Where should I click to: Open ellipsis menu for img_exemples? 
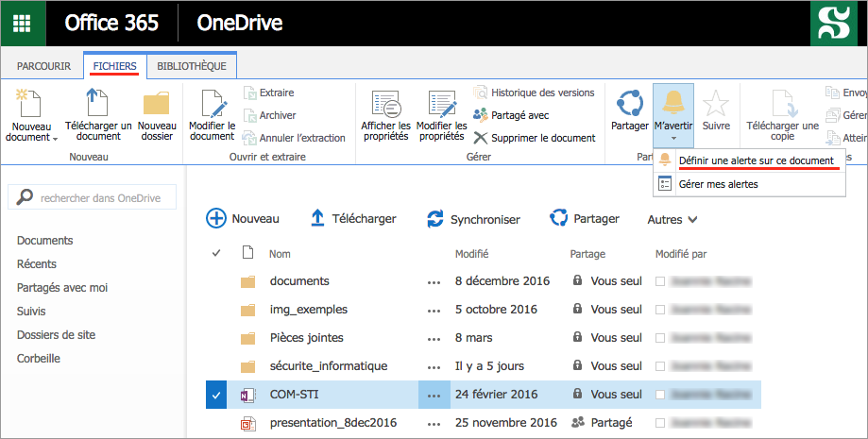[x=434, y=311]
